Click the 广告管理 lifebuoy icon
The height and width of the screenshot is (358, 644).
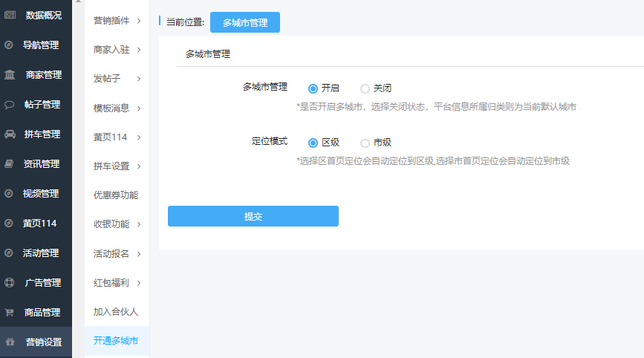[x=9, y=282]
